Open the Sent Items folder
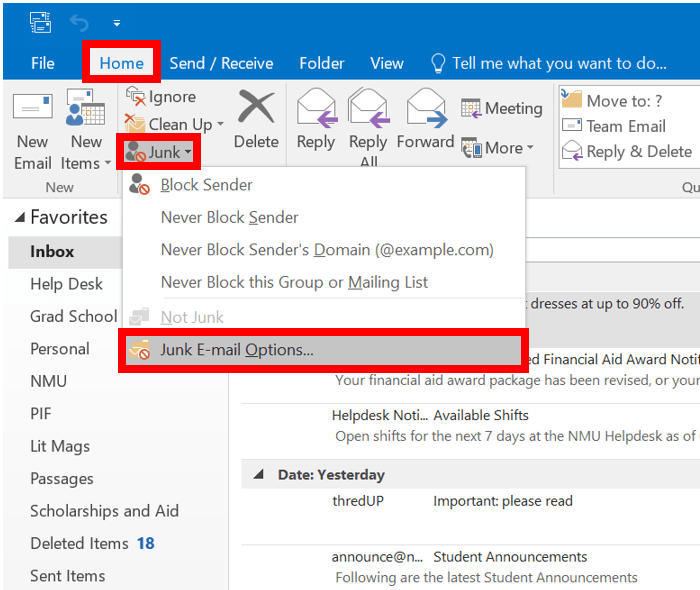 coord(68,576)
